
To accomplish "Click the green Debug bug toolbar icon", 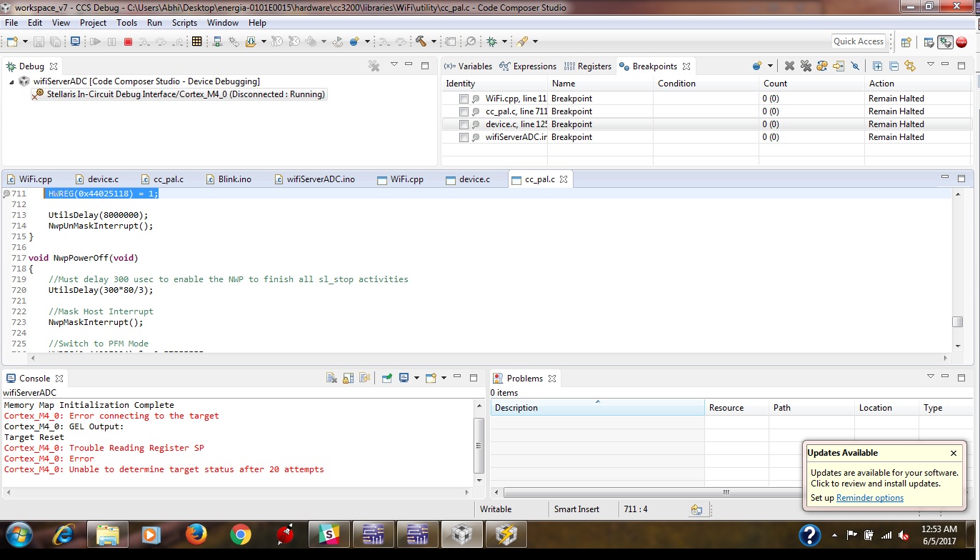I will point(492,42).
